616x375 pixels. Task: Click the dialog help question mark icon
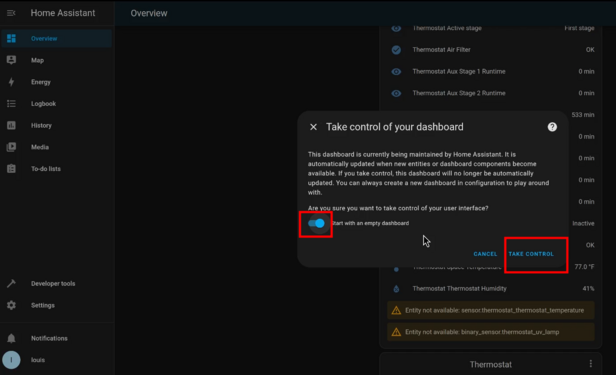[x=552, y=127]
